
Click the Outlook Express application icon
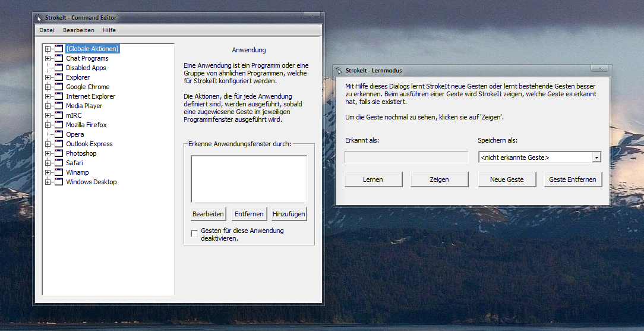[59, 144]
